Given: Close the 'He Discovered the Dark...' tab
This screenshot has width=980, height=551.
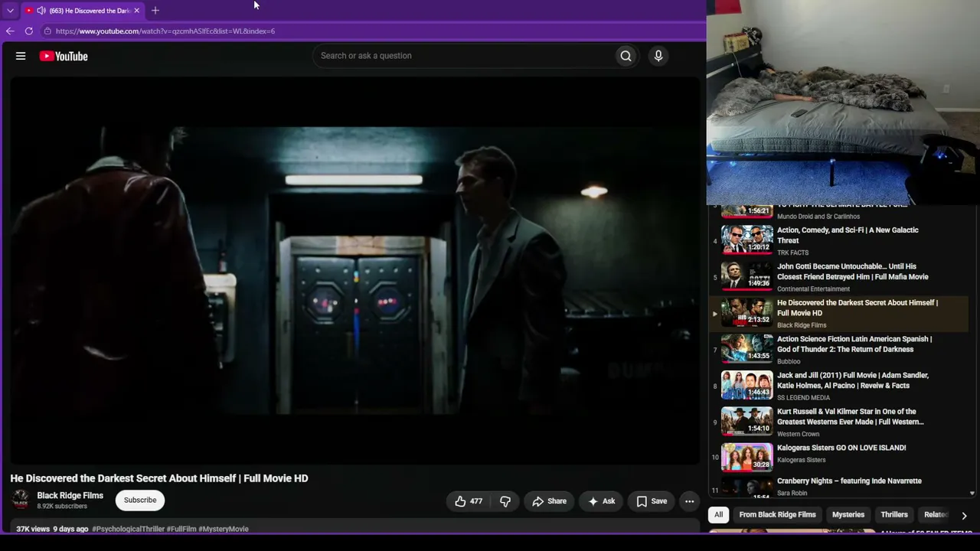Looking at the screenshot, I should coord(136,11).
